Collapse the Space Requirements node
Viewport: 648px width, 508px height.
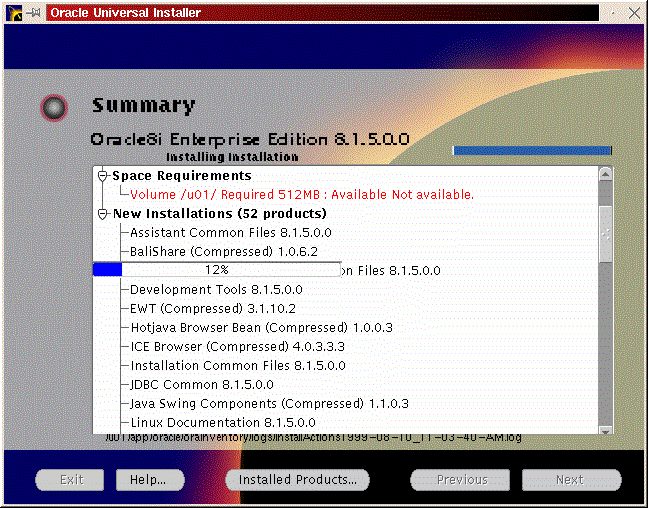click(x=102, y=176)
